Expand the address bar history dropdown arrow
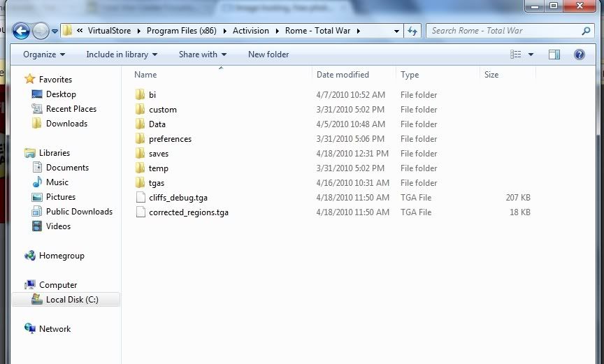 (x=396, y=31)
